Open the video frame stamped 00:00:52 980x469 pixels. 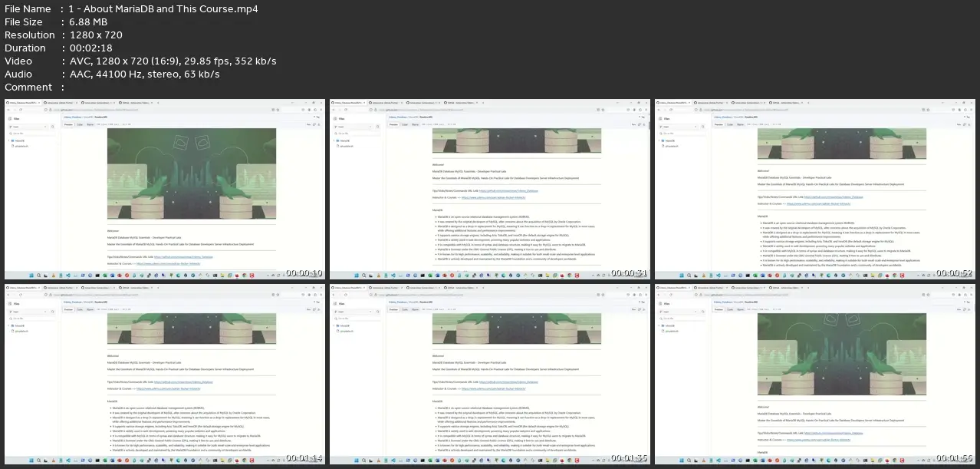pos(815,190)
